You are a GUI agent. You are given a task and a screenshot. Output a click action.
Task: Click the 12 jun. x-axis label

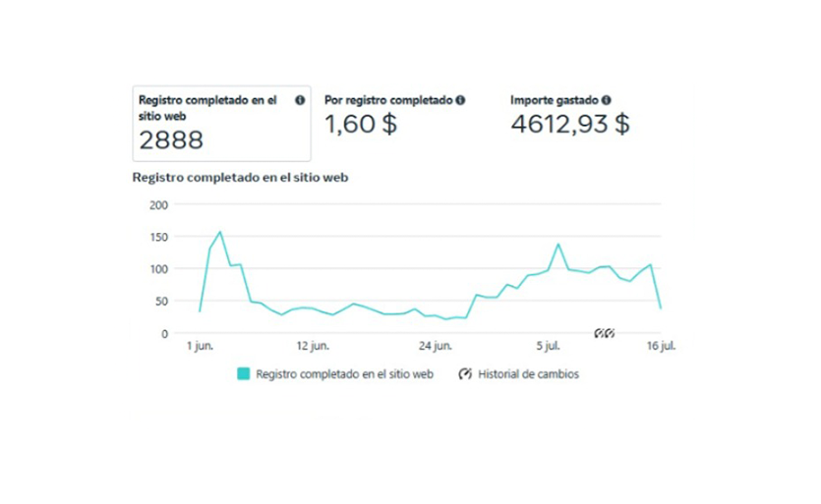313,347
